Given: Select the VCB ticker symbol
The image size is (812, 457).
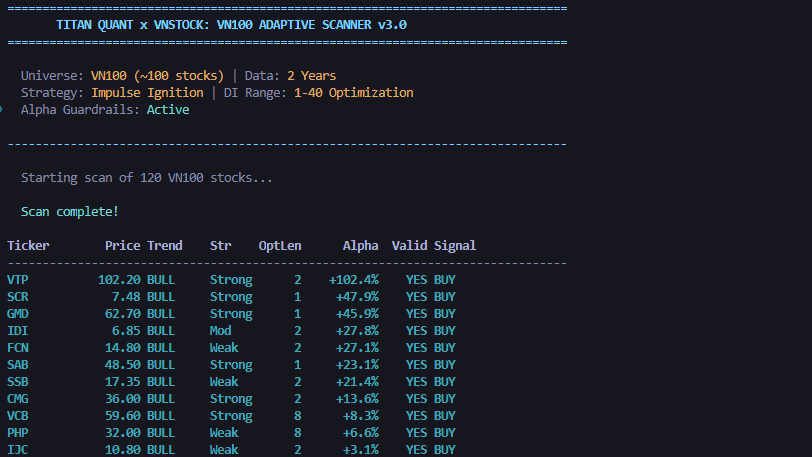Looking at the screenshot, I should [x=18, y=416].
